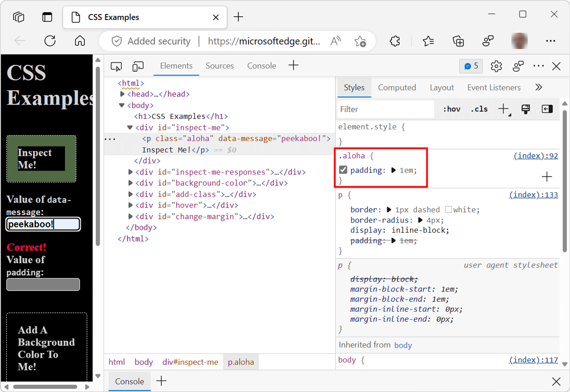Toggle device emulation mode

138,66
